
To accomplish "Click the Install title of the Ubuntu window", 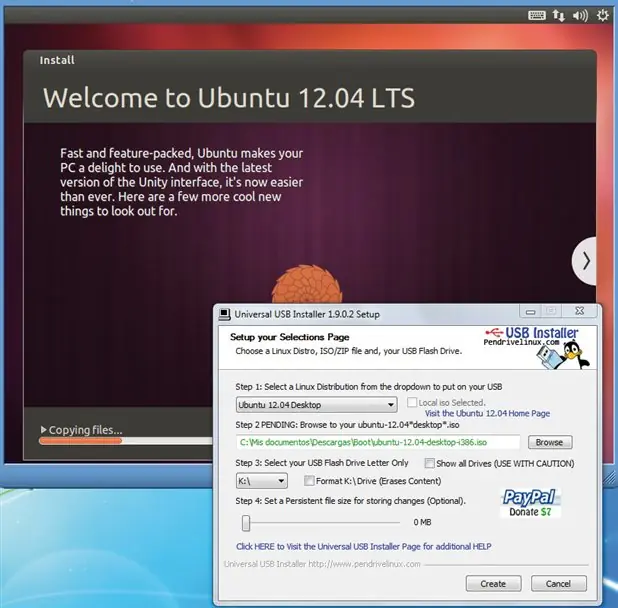I will coord(57,60).
